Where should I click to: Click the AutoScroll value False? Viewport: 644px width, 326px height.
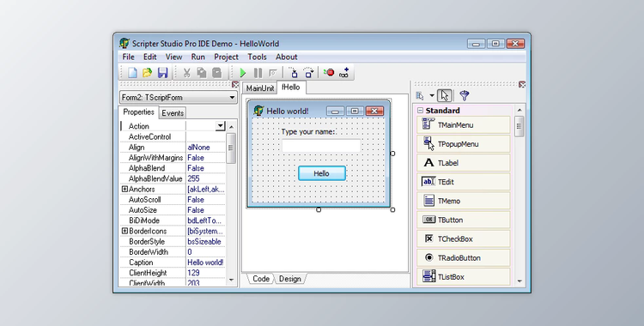[x=196, y=200]
